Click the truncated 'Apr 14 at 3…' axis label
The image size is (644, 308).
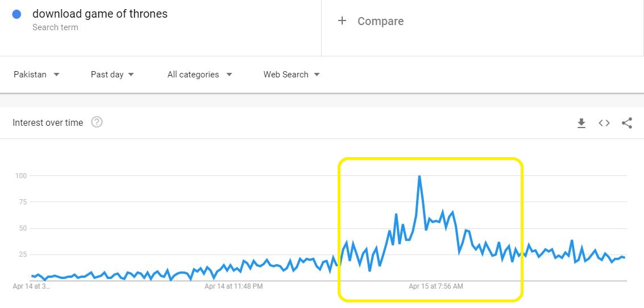tap(31, 286)
